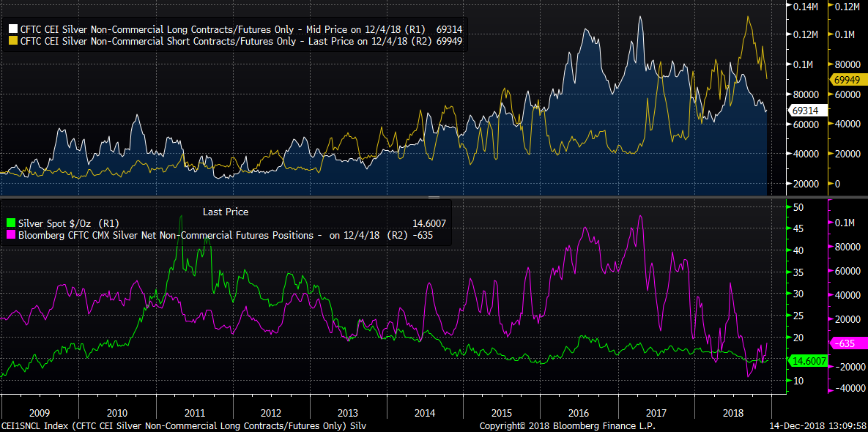
Task: Click the yellow swatch for Short Contracts series
Action: point(12,40)
